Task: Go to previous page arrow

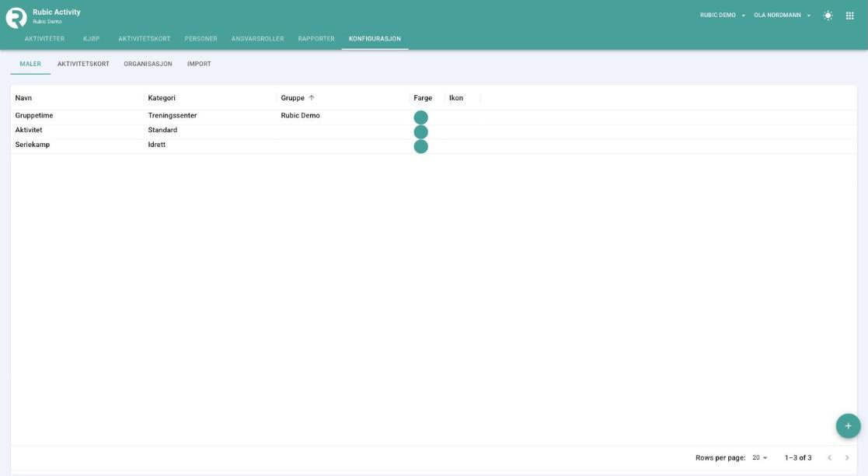Action: click(x=829, y=457)
